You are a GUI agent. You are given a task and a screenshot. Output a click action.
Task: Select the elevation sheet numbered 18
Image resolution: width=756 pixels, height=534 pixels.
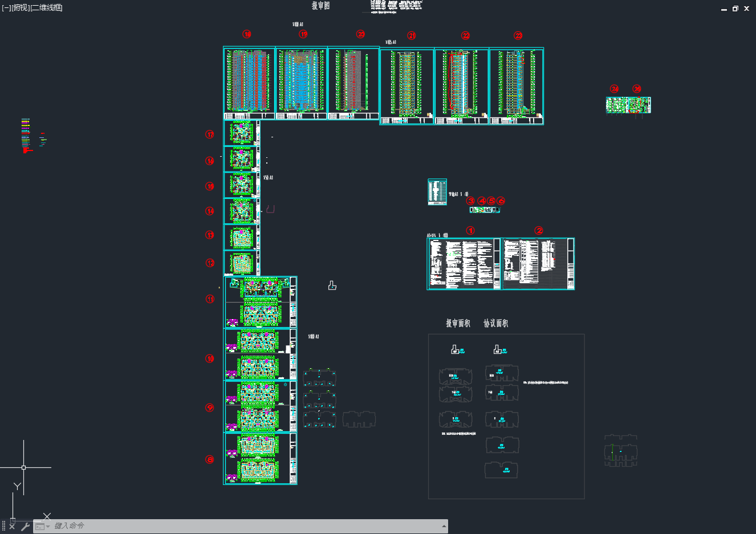click(x=249, y=83)
